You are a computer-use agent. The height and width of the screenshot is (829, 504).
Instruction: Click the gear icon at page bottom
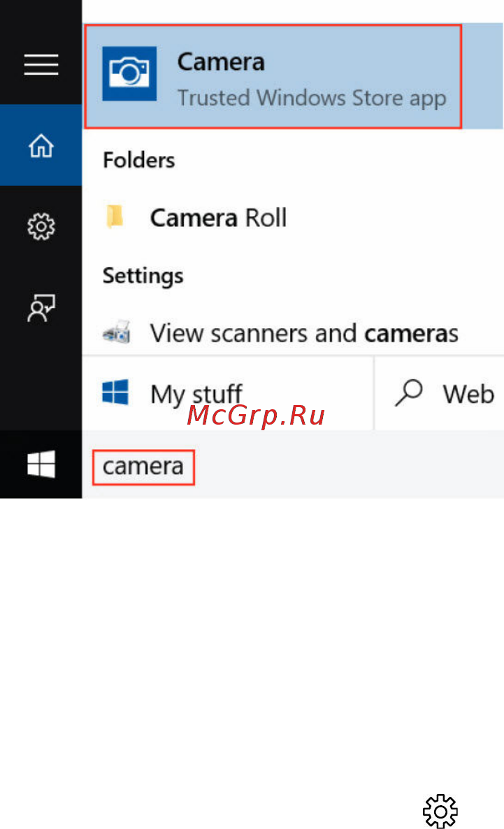click(440, 811)
